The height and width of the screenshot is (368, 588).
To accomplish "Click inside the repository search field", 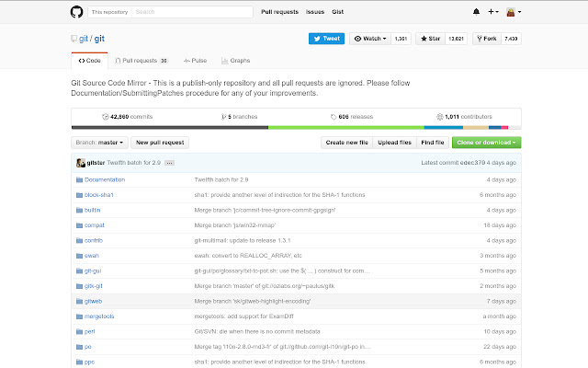I will click(x=192, y=12).
